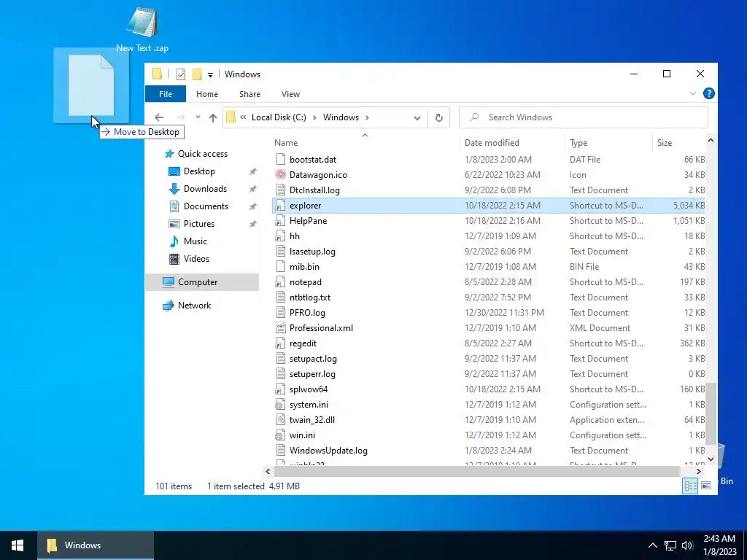Screen dimensions: 747x560
Task: Select the hh shortcut icon
Action: click(281, 236)
